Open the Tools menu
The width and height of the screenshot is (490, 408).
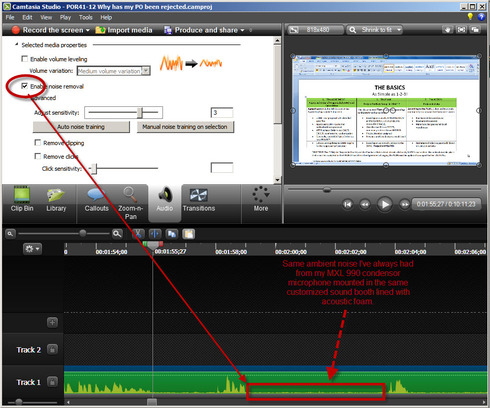pos(86,17)
